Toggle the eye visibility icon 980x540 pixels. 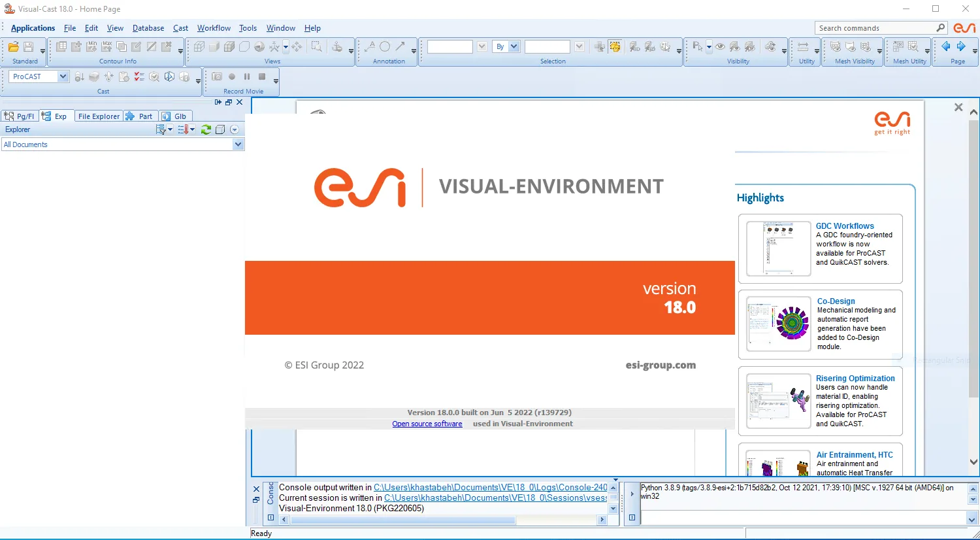(x=720, y=47)
